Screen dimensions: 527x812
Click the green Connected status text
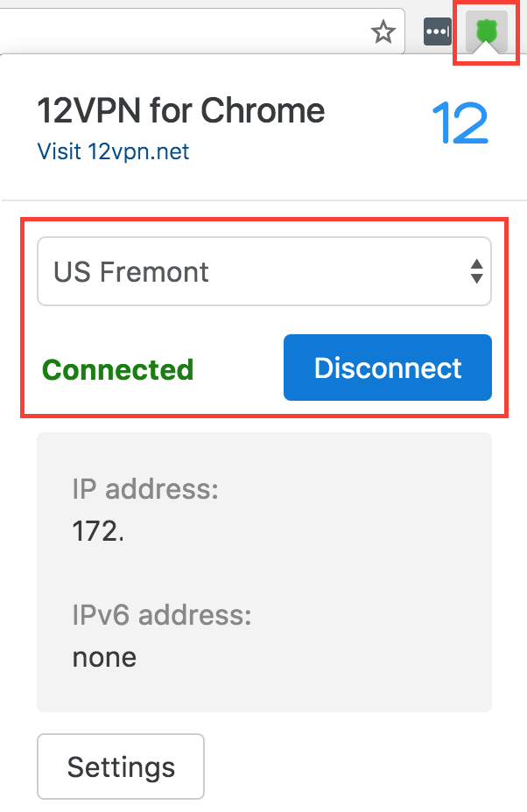[x=117, y=369]
